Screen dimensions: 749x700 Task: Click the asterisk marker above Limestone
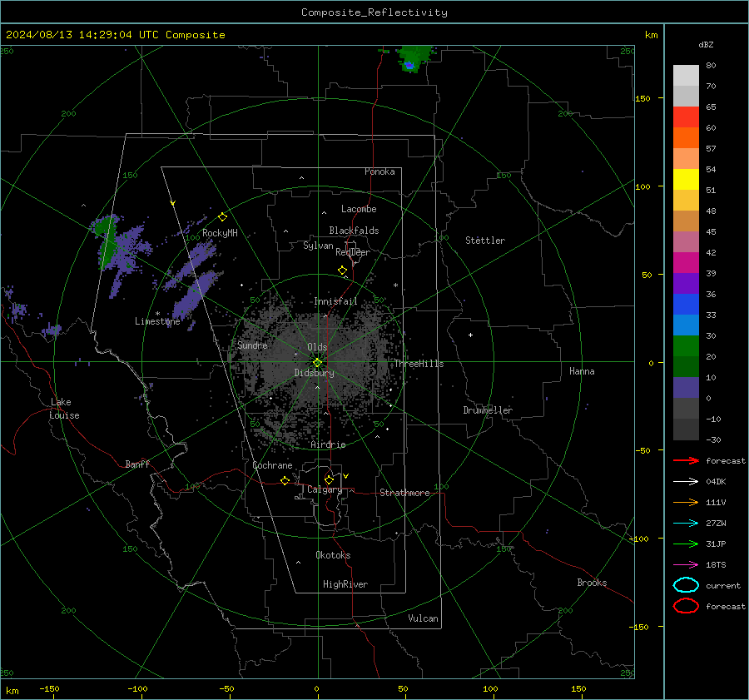coord(157,314)
